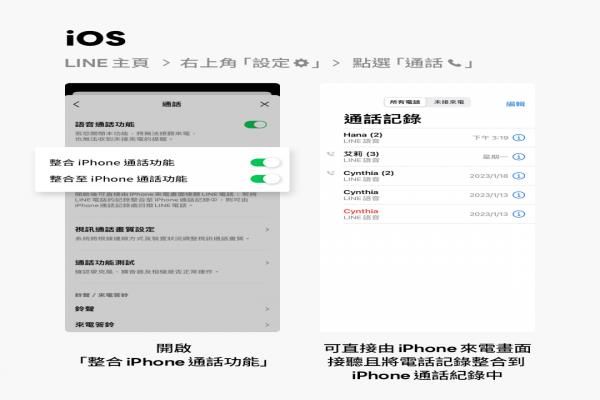Toggle the 整合至 iPhone 通話功能 switch
The height and width of the screenshot is (400, 600).
(265, 179)
